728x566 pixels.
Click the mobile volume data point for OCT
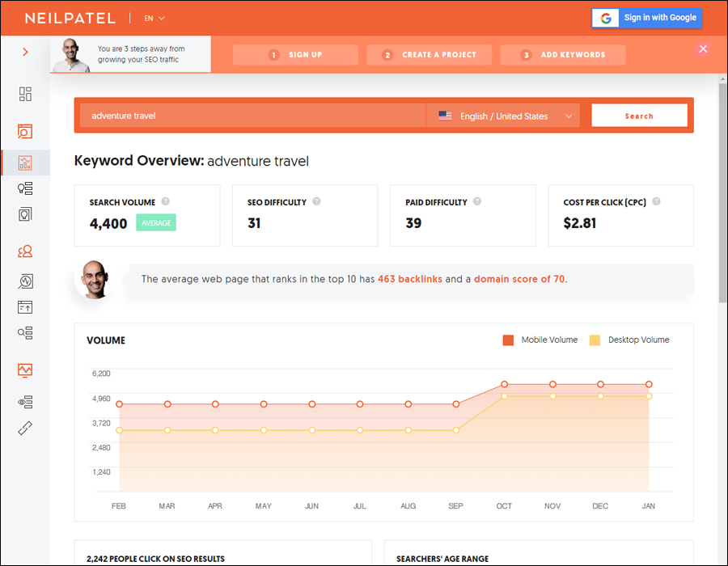(x=504, y=384)
